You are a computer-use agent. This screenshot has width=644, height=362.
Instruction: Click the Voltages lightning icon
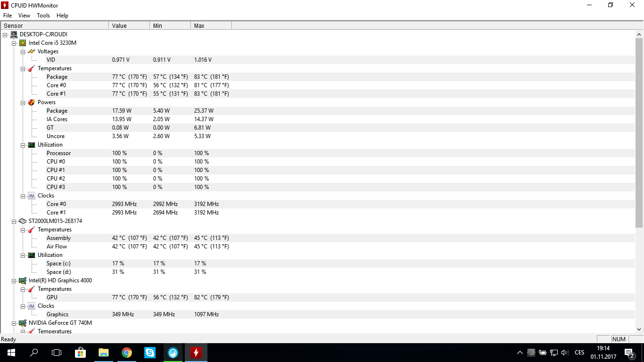tap(32, 51)
